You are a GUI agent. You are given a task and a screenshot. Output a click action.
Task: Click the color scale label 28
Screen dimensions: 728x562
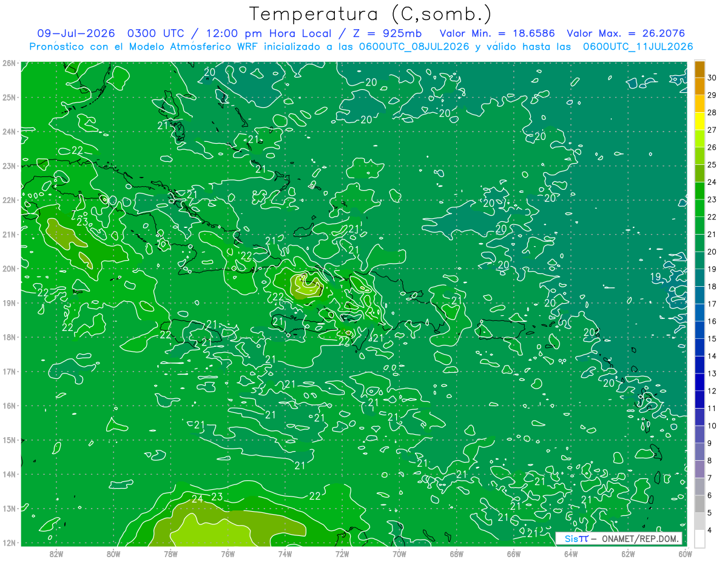click(x=712, y=112)
